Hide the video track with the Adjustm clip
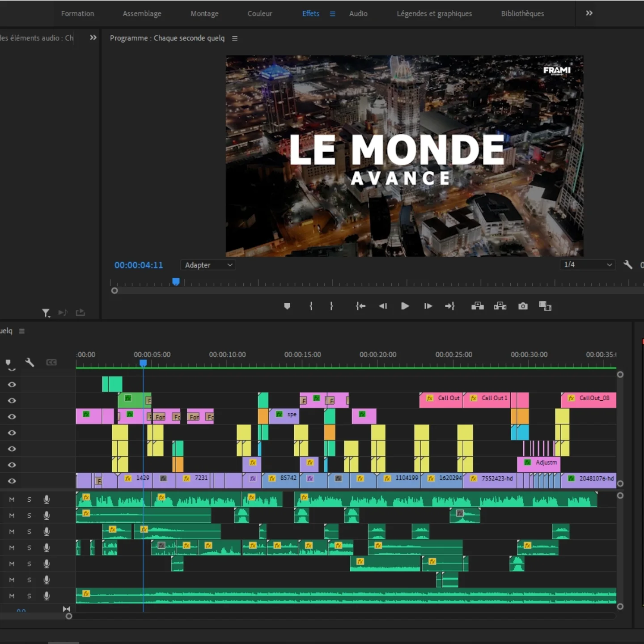 [12, 465]
